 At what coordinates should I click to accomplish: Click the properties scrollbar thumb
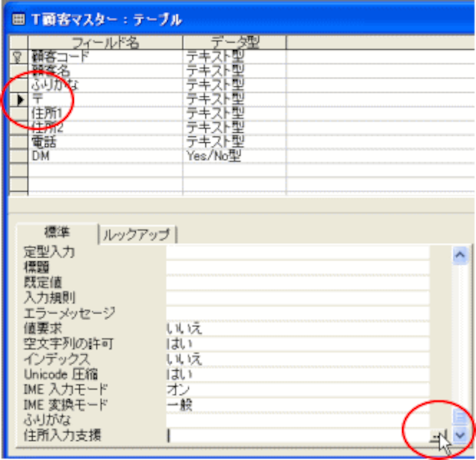click(460, 417)
